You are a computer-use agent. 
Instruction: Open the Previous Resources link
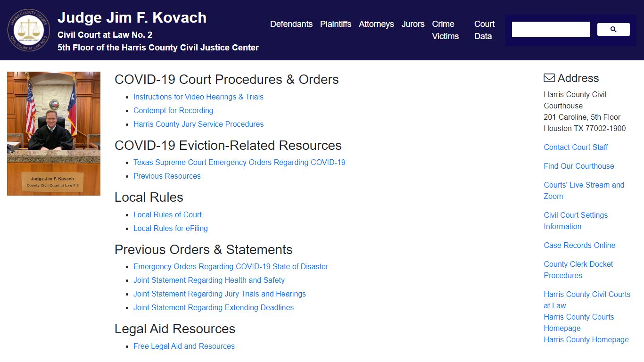point(167,176)
